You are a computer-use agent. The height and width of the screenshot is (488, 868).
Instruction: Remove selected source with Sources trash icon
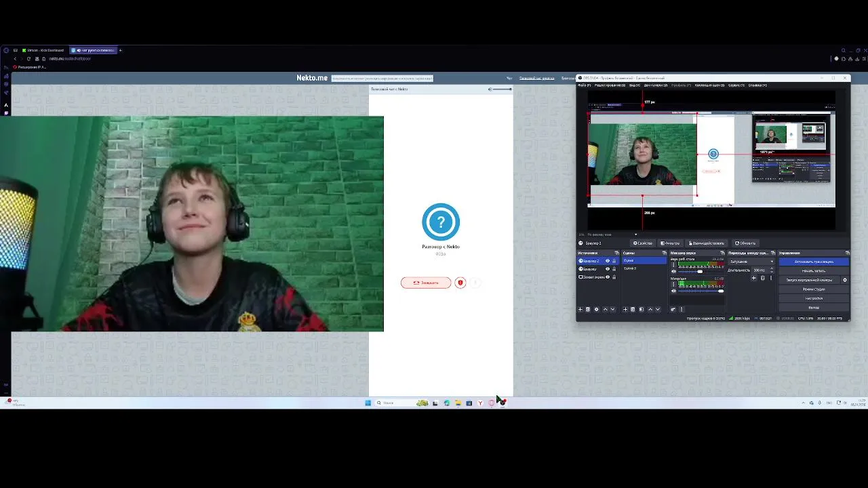click(x=588, y=309)
